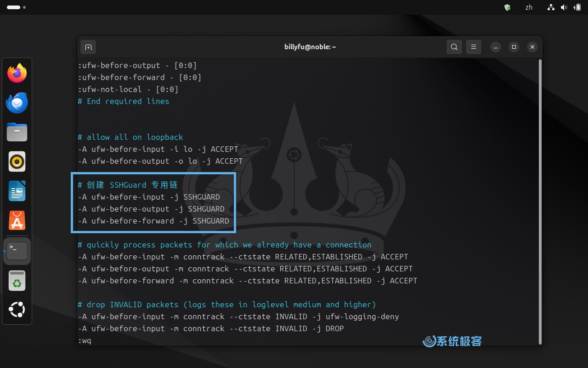Open Firefox from the dock

point(17,73)
